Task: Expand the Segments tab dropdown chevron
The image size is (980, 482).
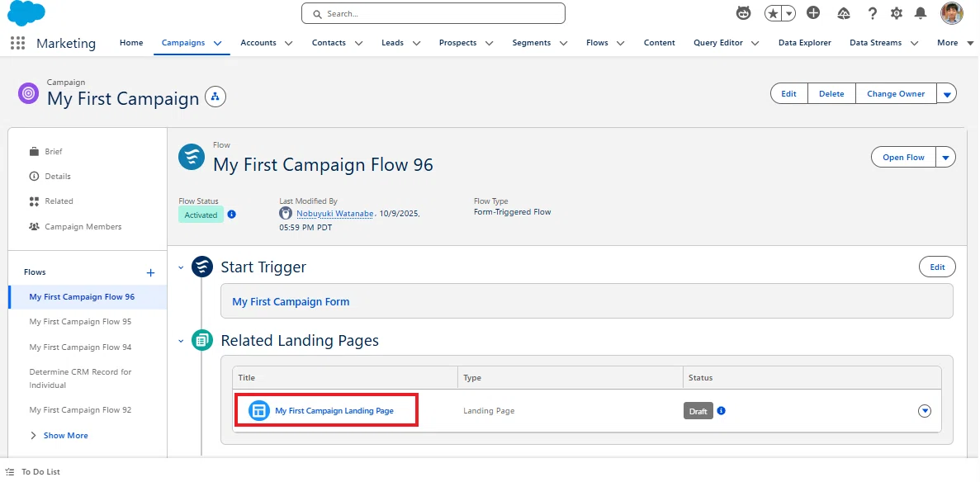Action: point(563,43)
